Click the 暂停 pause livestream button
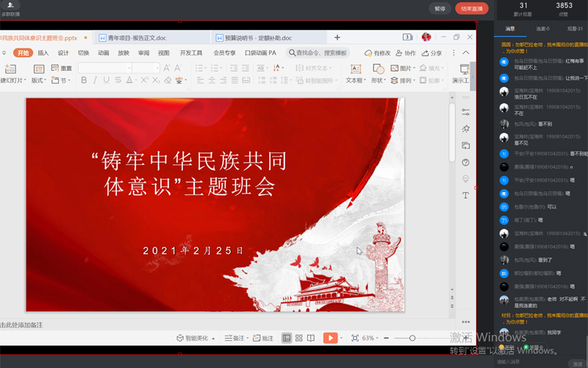 [440, 9]
